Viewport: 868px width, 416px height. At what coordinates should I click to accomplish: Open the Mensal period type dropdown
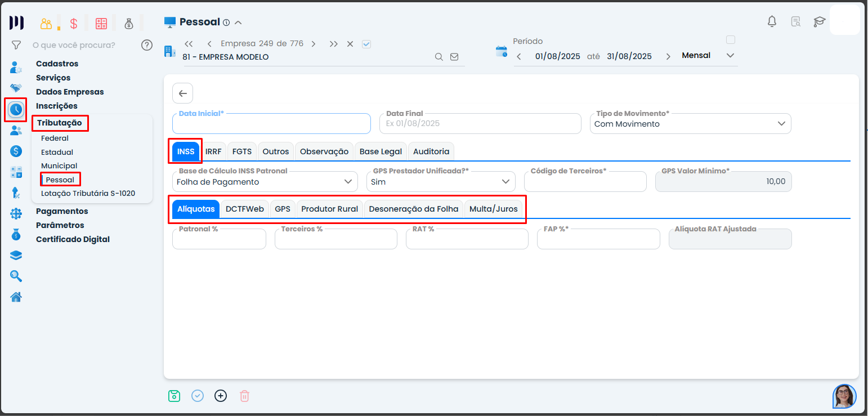tap(730, 56)
